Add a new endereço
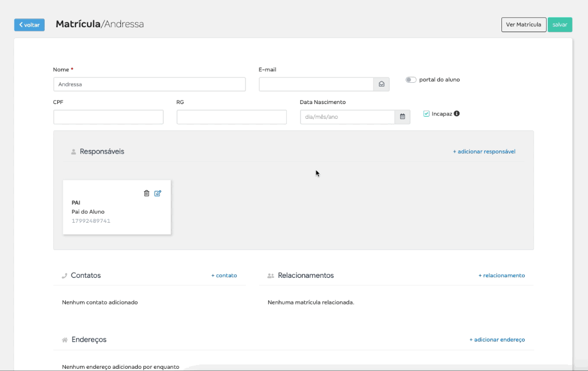Viewport: 588px width, 371px height. pos(497,339)
